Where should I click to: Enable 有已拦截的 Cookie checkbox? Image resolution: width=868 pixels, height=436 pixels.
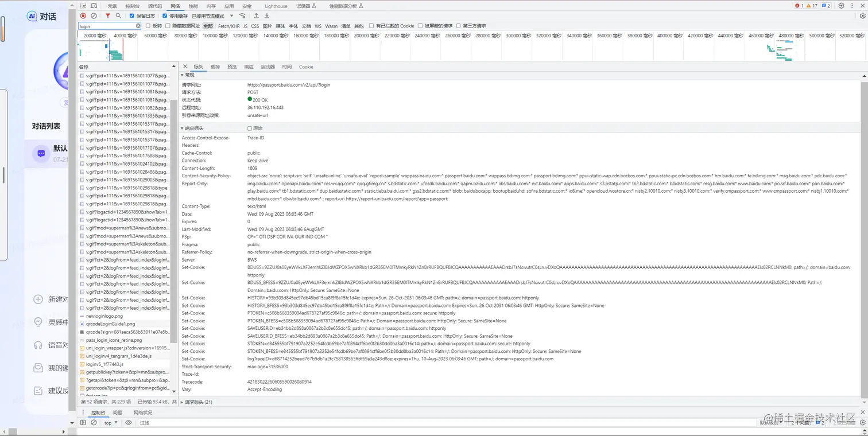point(371,26)
